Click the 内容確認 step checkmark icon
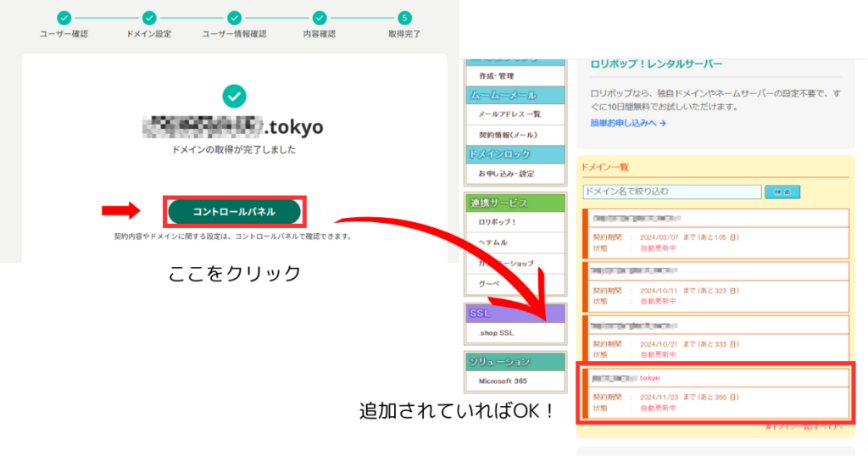The height and width of the screenshot is (456, 868). pos(320,18)
